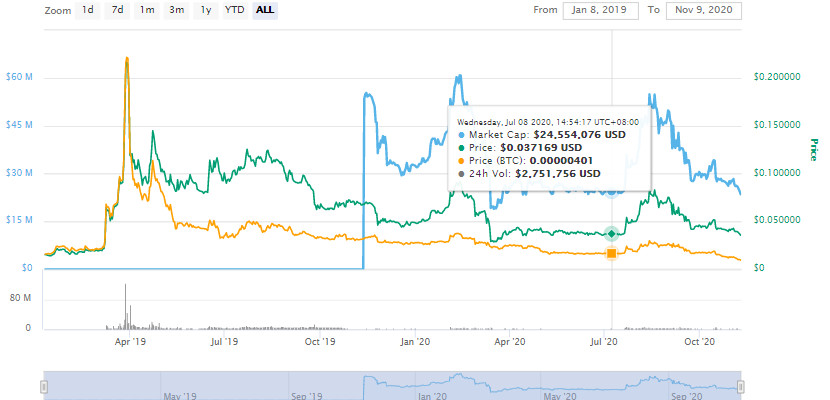Click the $0.200000 price axis label
The image size is (830, 400).
point(777,77)
